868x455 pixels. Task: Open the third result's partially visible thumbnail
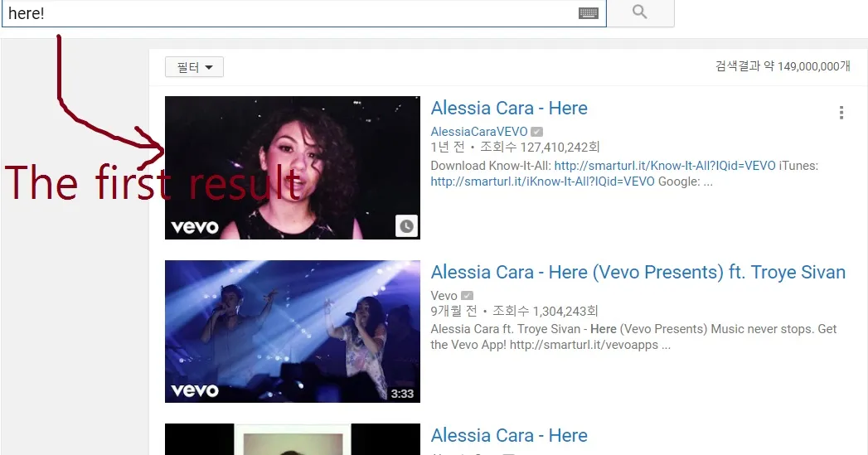(293, 439)
